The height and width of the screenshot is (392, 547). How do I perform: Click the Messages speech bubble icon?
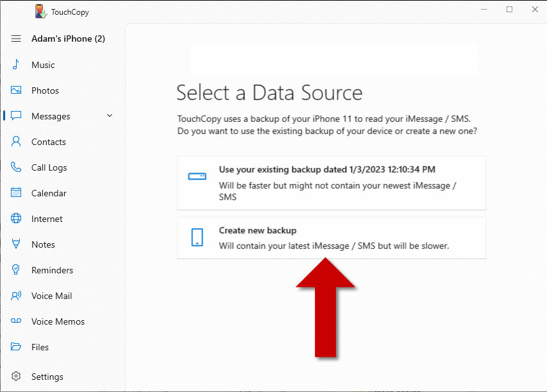[16, 115]
